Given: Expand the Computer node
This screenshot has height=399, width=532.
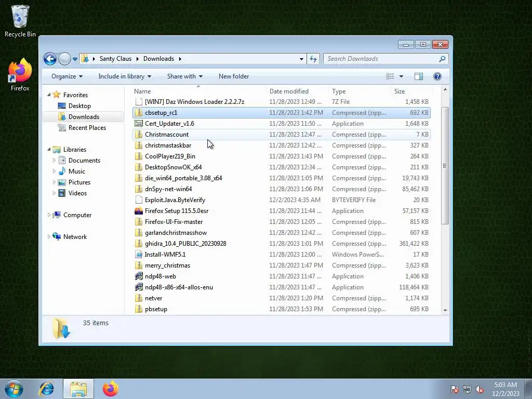Looking at the screenshot, I should 49,215.
